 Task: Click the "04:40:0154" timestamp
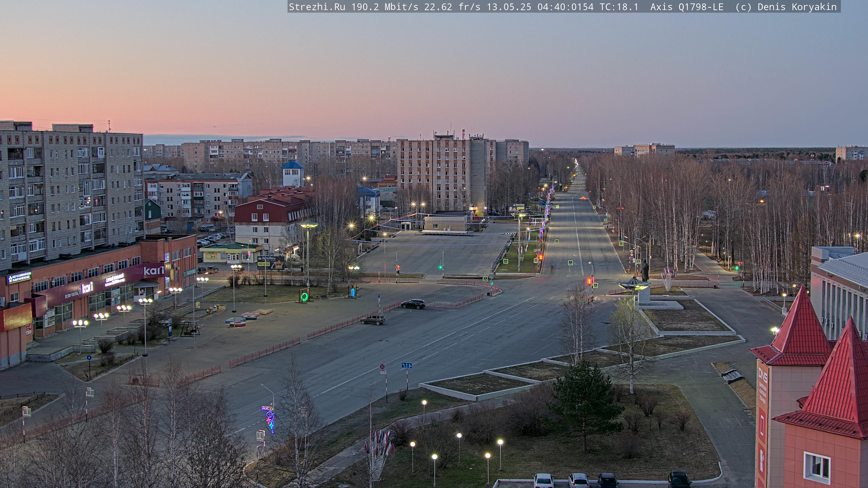565,7
